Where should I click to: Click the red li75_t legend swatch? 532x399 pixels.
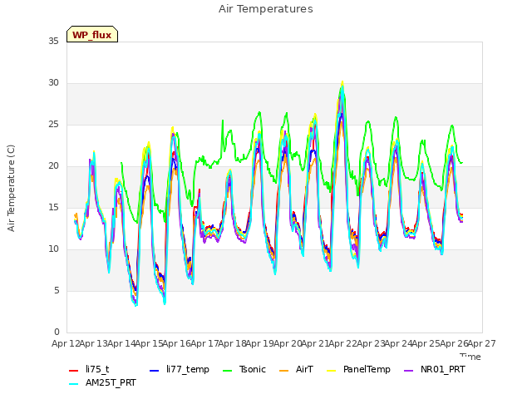(x=74, y=371)
